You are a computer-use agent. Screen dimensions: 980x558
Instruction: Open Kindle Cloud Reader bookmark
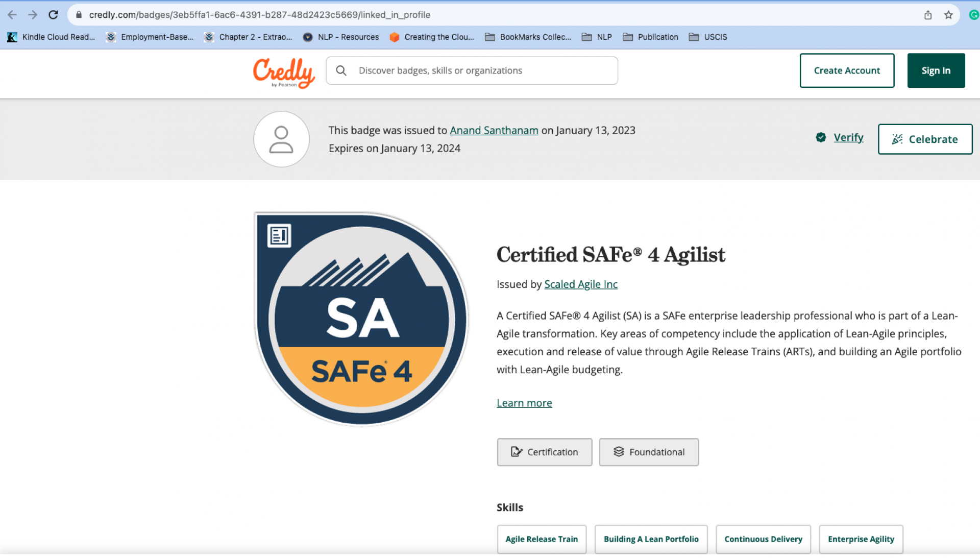(51, 37)
